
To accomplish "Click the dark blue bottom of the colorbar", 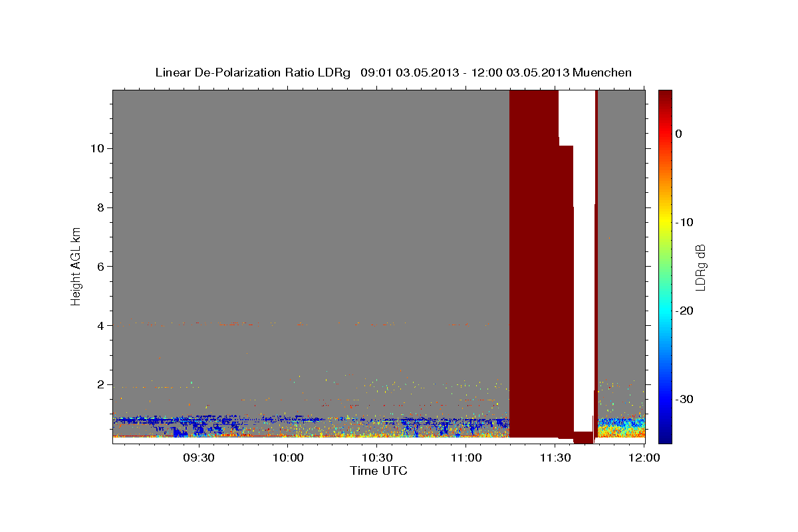I will tap(665, 436).
